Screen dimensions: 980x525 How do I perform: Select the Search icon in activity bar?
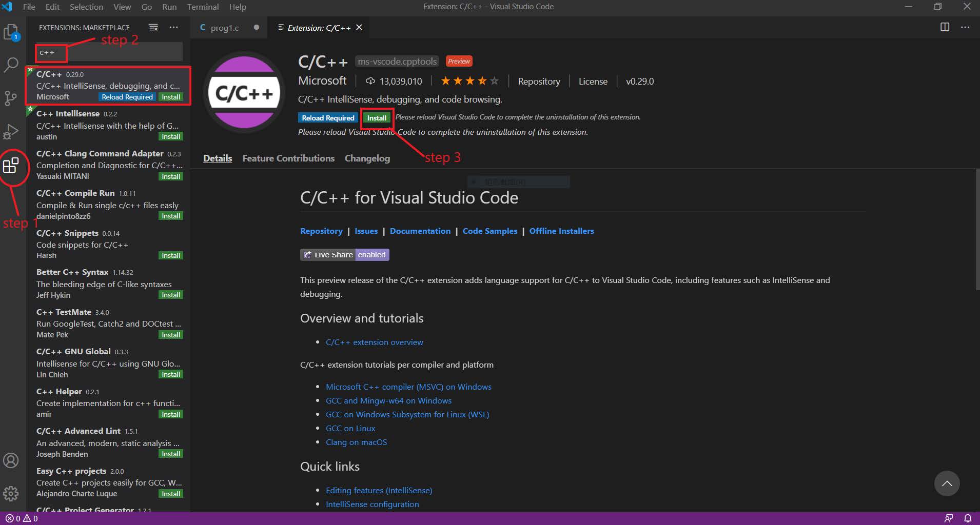point(11,65)
